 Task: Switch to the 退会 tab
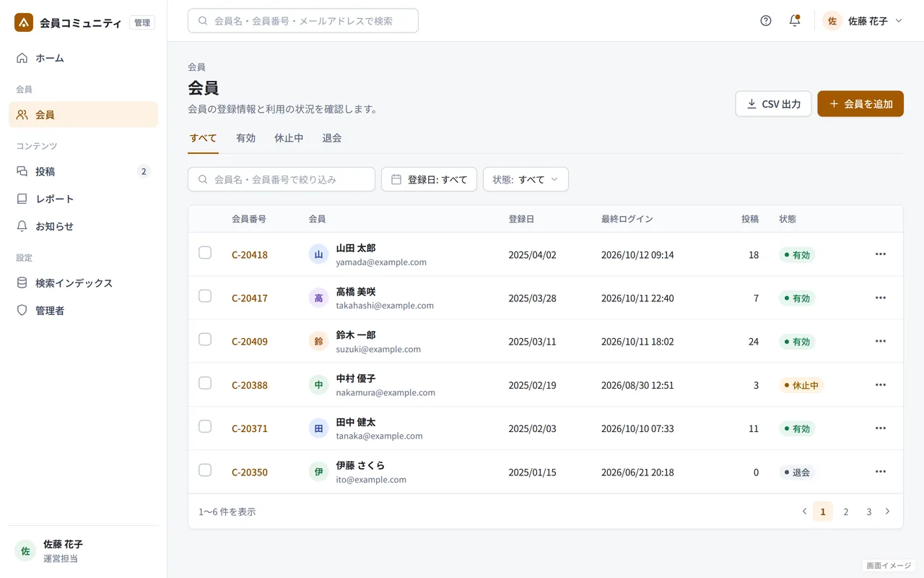(x=332, y=138)
